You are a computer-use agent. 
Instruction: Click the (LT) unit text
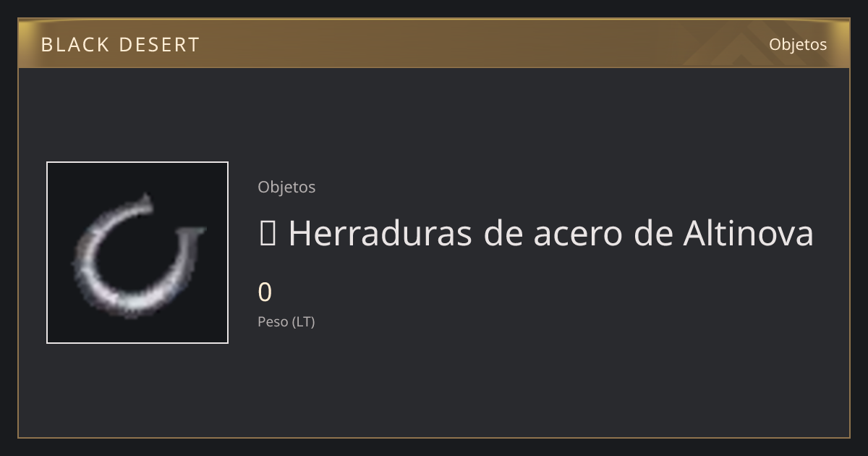pos(303,322)
